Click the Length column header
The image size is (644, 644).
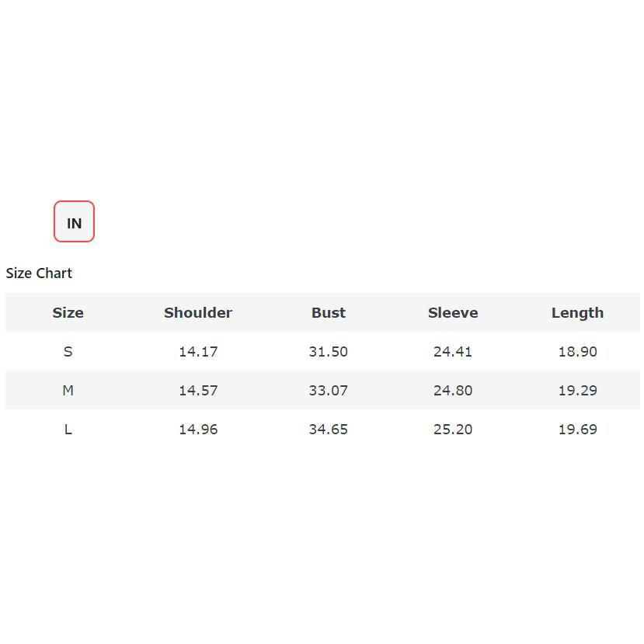[577, 313]
